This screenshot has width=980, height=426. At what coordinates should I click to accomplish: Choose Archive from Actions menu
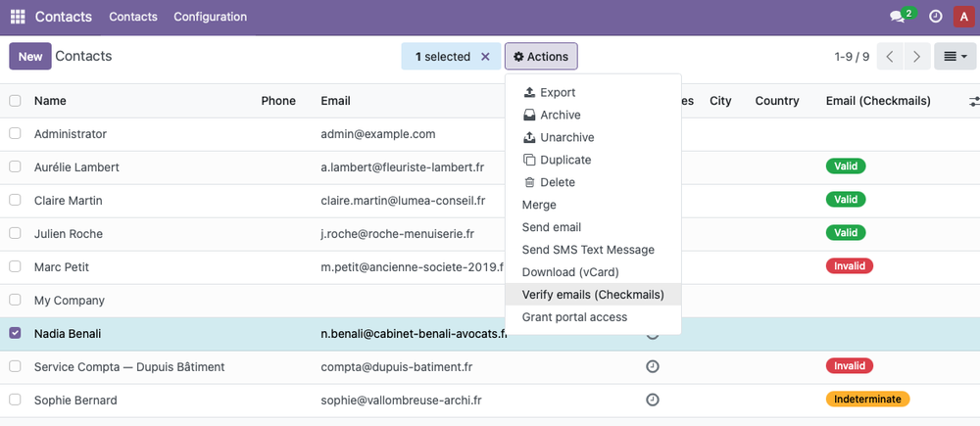click(x=593, y=115)
